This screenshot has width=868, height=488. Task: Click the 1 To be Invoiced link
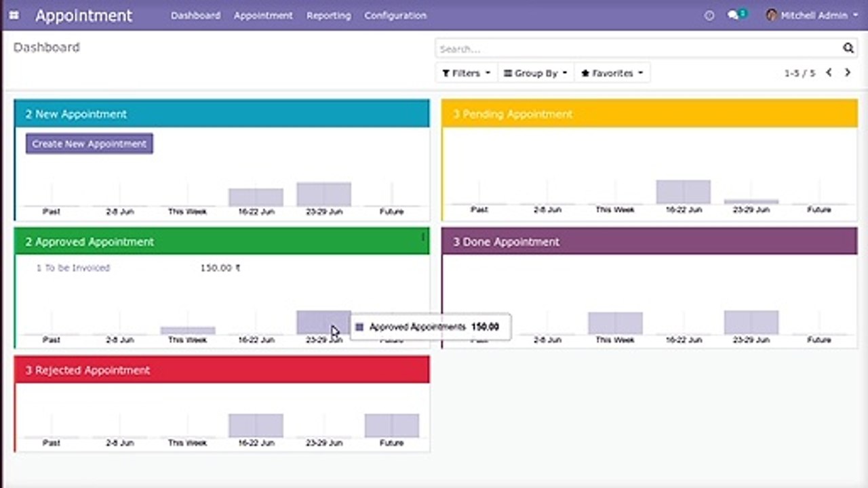pyautogui.click(x=73, y=268)
